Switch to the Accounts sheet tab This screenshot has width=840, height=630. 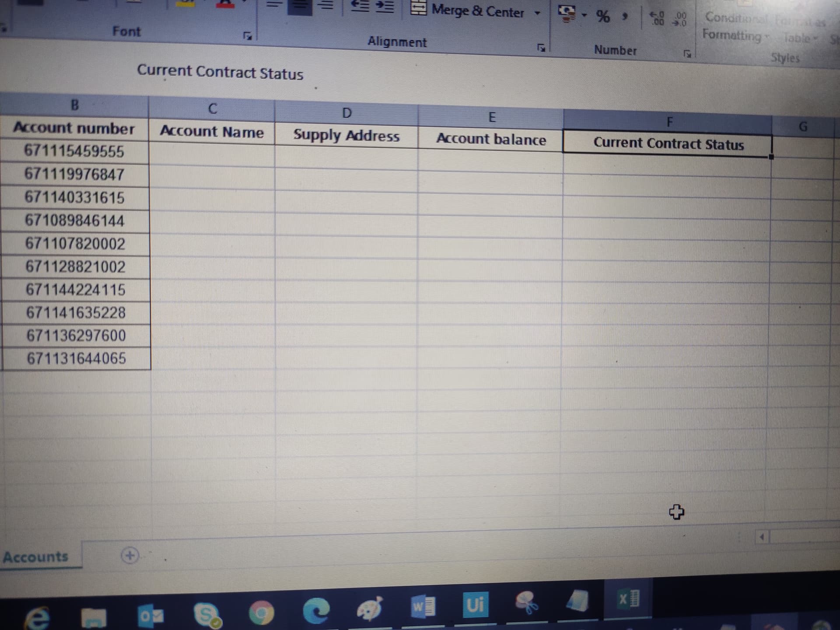pyautogui.click(x=36, y=557)
